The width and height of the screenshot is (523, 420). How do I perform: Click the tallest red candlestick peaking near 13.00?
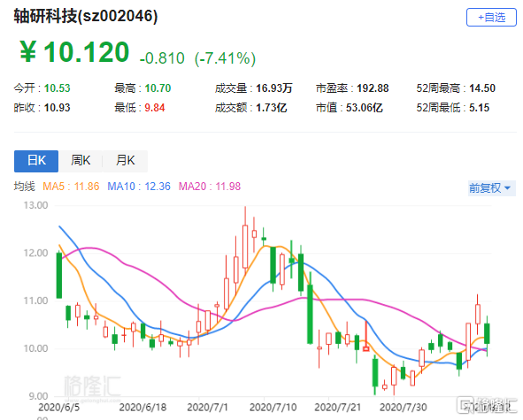(x=245, y=247)
